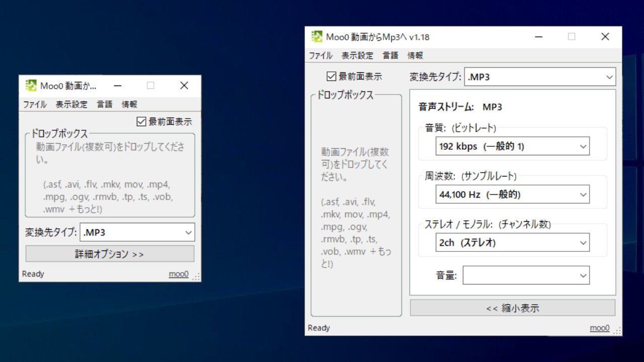
Task: Click the ステレオ / モノラル: (チャンネル数) label
Action: tap(488, 224)
